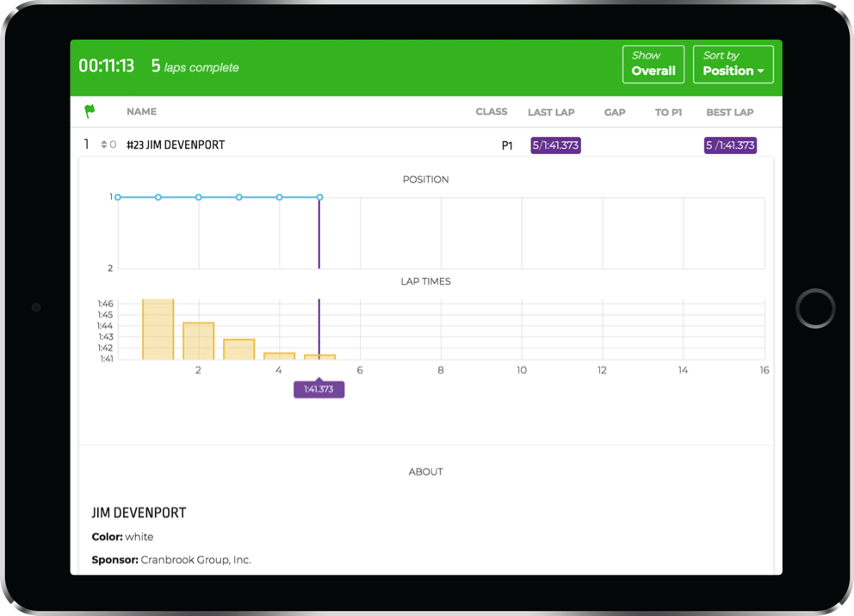Open the Sort by Position dropdown
Image resolution: width=854 pixels, height=616 pixels.
tap(733, 65)
